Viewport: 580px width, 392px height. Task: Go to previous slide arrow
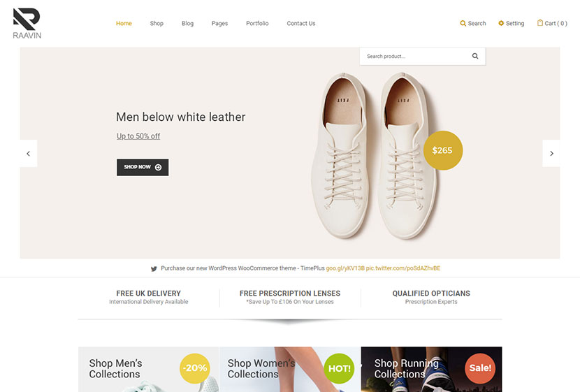click(29, 154)
